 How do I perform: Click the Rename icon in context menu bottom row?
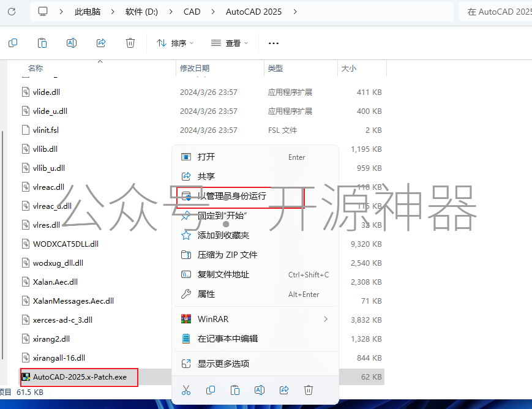[260, 390]
